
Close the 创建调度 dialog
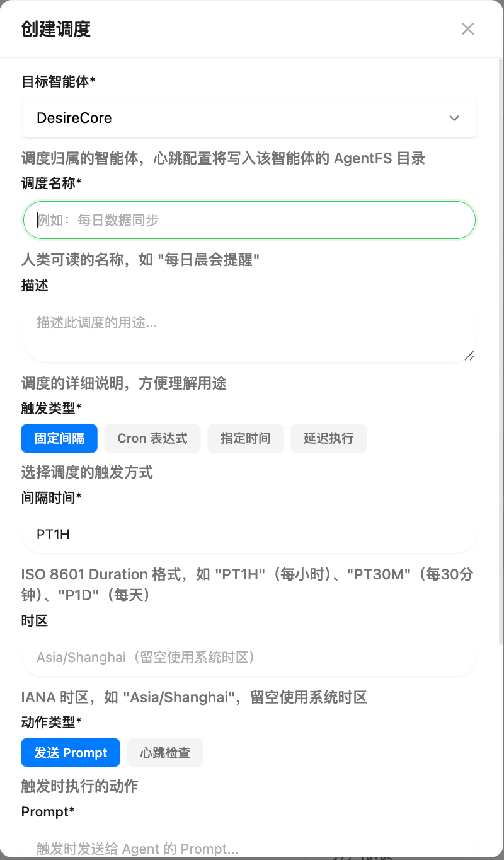click(467, 29)
